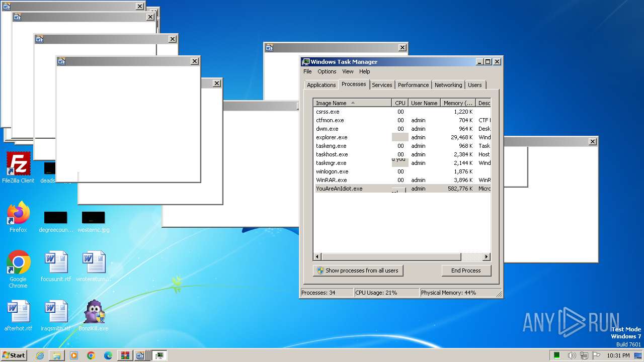Click the process list right scroll arrow
The image size is (644, 362).
click(x=487, y=257)
